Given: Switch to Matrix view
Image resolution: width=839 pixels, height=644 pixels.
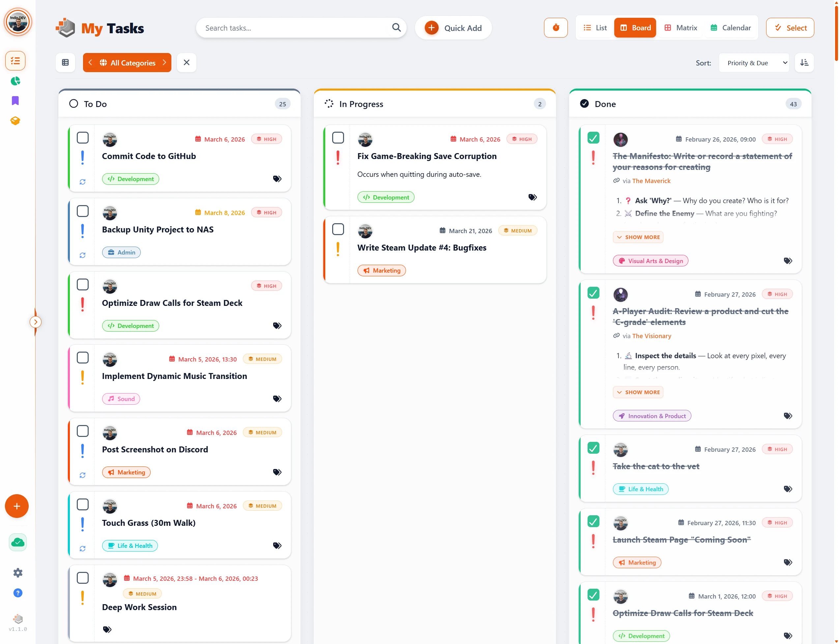Looking at the screenshot, I should pos(680,28).
